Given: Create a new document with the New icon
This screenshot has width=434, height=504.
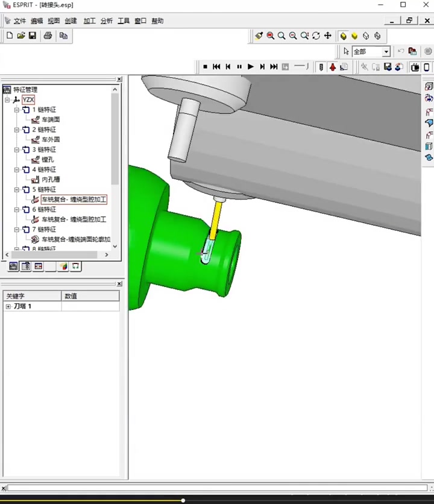Looking at the screenshot, I should pos(10,36).
